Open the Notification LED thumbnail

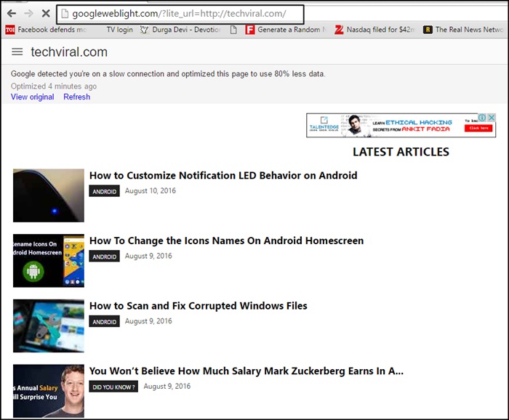click(x=49, y=195)
